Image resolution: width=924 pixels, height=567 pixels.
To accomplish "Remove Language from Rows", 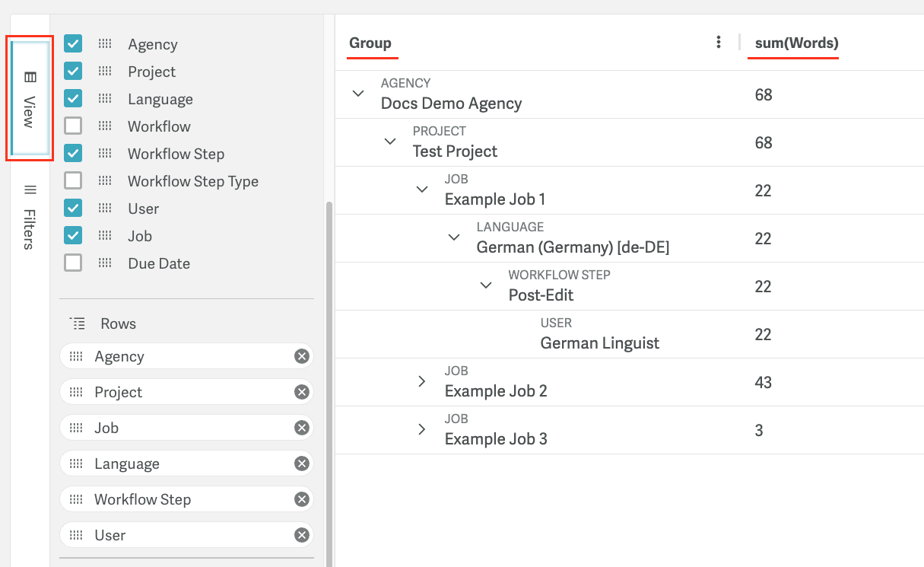I will (x=302, y=463).
